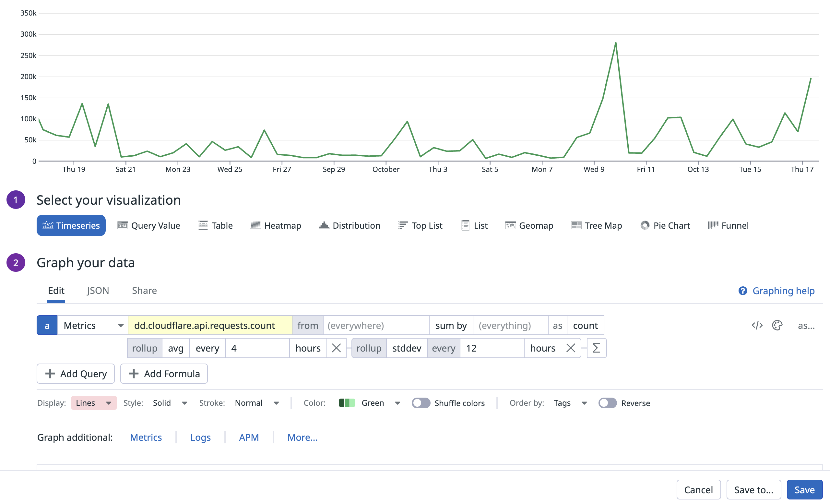The image size is (830, 504).
Task: Expand the Order by Tags dropdown
Action: tap(569, 402)
